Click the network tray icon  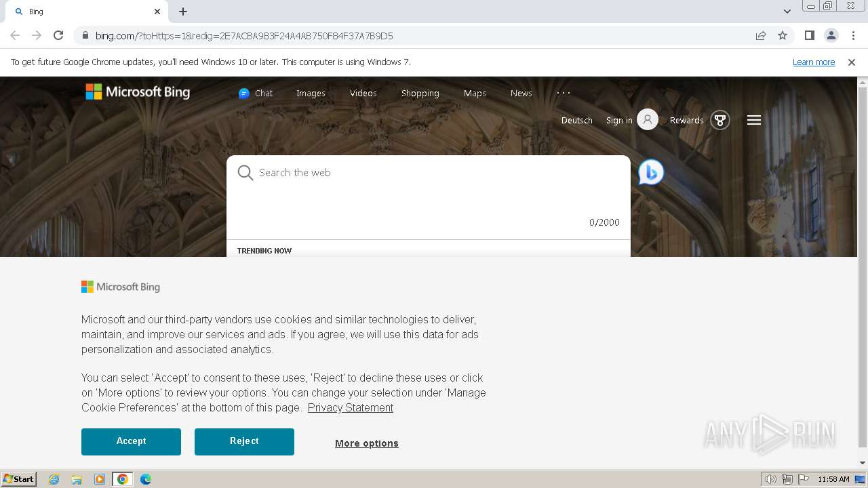tap(787, 479)
